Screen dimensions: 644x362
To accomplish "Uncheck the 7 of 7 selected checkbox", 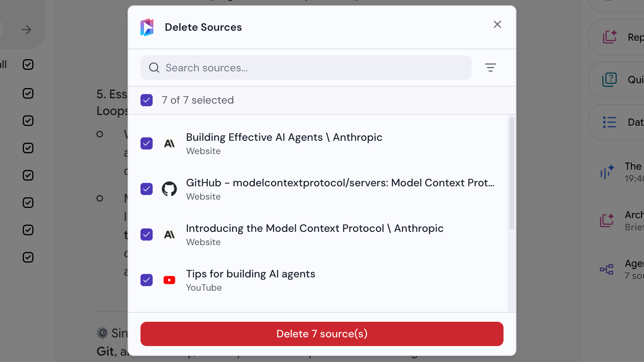I will 147,100.
